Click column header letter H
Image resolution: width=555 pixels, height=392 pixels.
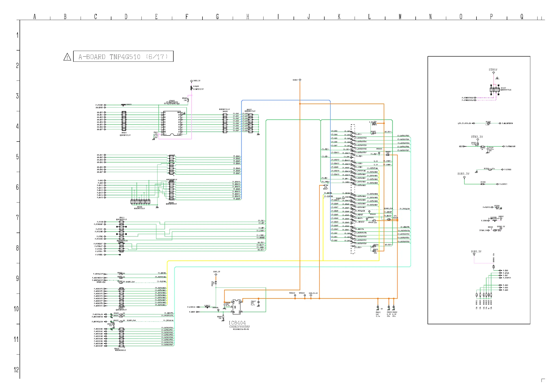[x=248, y=17]
